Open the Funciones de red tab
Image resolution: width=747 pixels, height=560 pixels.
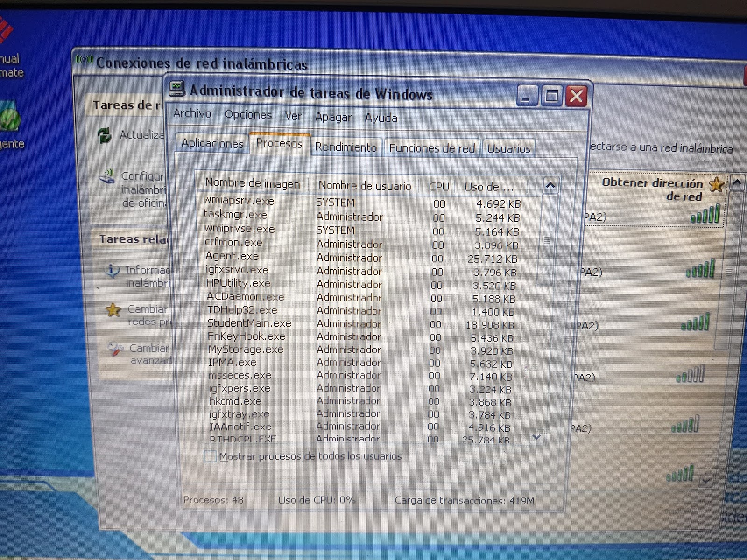tap(432, 148)
